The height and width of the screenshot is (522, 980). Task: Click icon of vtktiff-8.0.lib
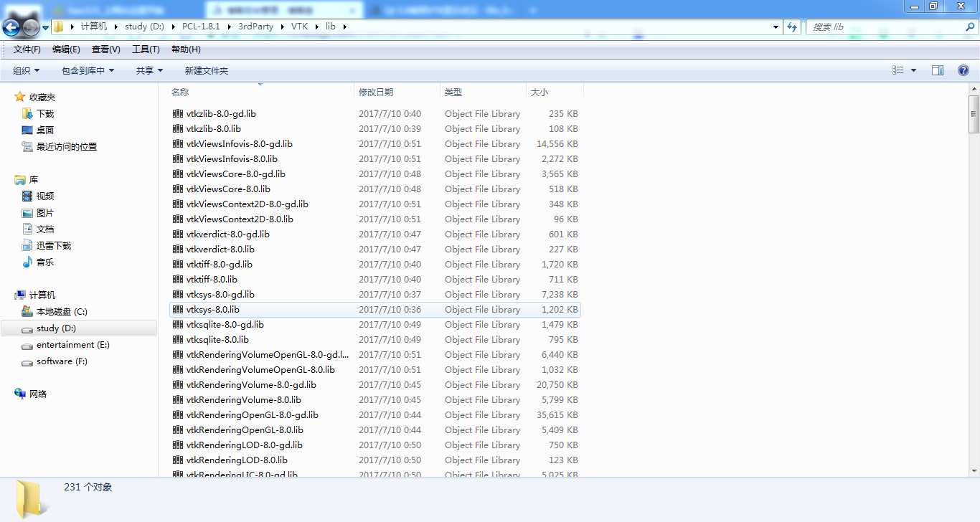[x=178, y=279]
